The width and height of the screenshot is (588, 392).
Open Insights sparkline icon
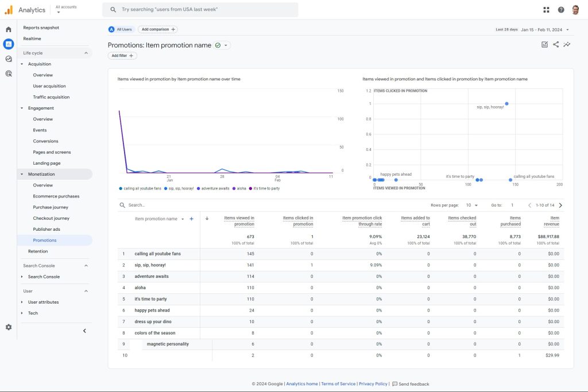click(x=567, y=45)
